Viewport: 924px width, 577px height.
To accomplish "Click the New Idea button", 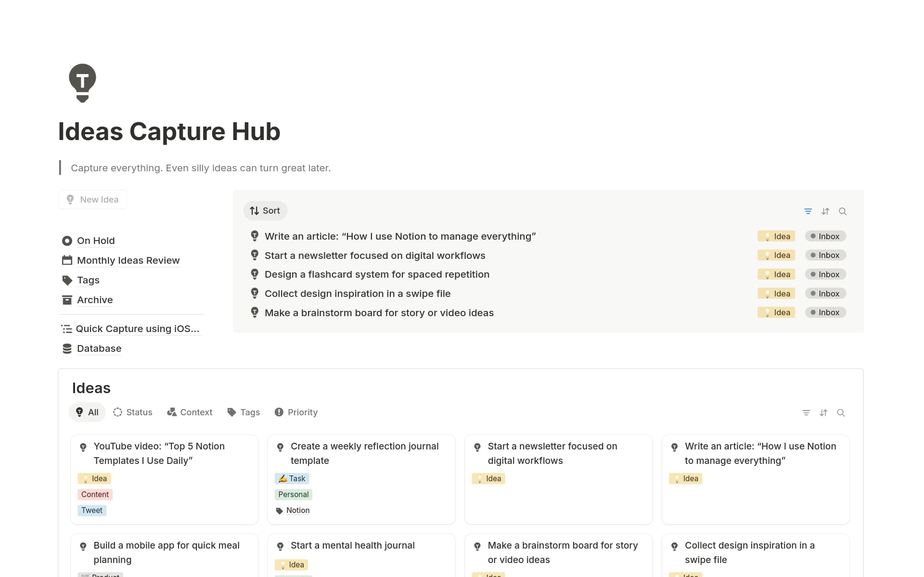I will [92, 199].
